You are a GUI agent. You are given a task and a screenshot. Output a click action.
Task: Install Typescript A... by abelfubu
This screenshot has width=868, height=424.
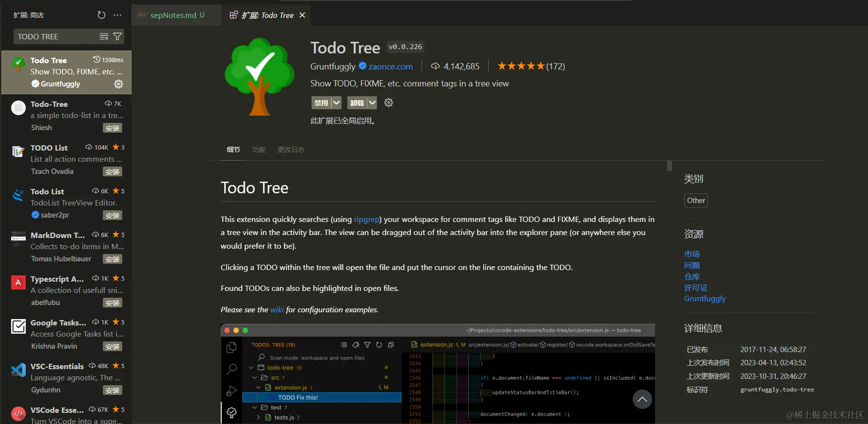[x=113, y=303]
